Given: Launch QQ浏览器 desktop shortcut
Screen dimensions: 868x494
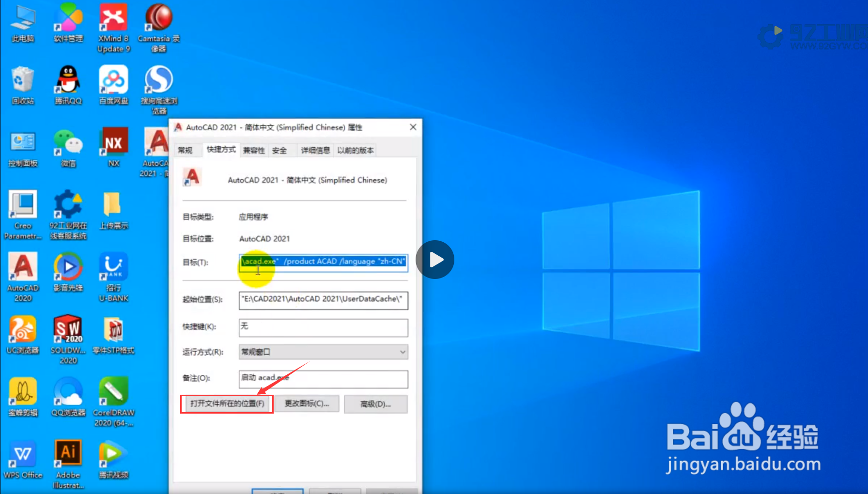Looking at the screenshot, I should 68,397.
